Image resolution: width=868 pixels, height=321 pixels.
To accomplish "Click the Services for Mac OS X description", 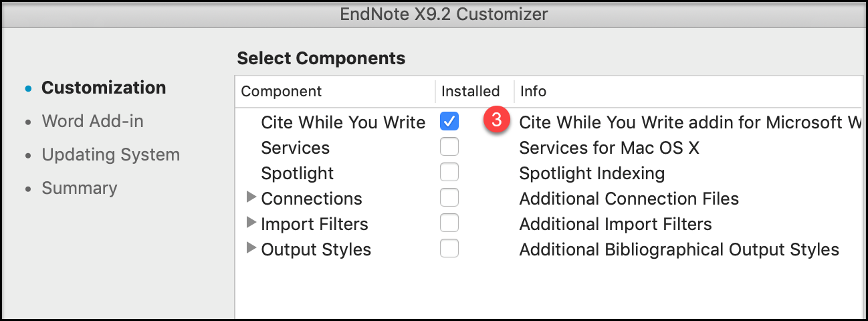I will coord(609,148).
